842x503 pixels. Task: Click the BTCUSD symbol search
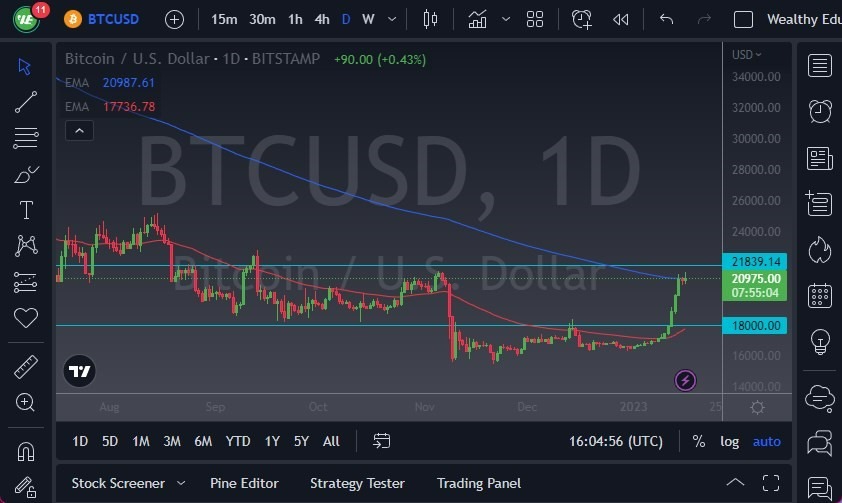coord(102,19)
